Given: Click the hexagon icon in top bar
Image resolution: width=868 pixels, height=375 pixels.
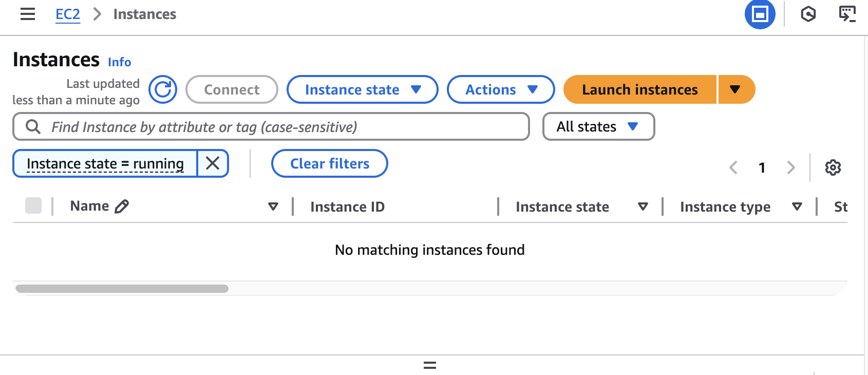Looking at the screenshot, I should click(808, 14).
